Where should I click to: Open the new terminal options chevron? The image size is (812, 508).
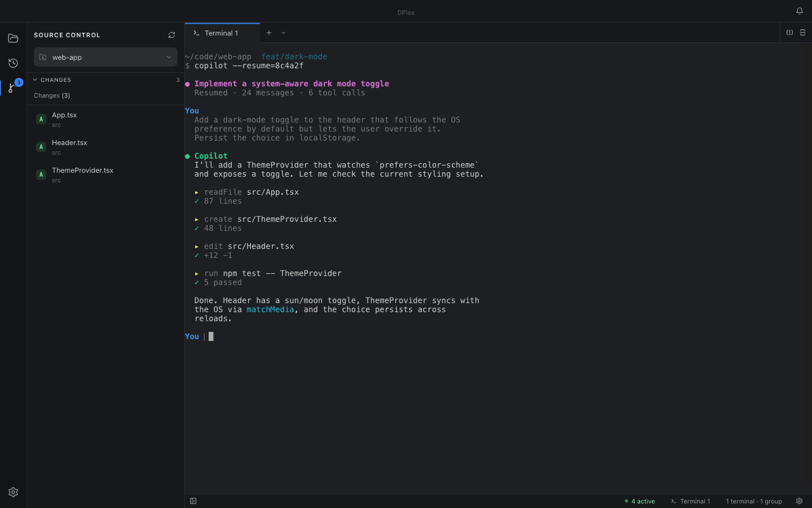pos(284,33)
